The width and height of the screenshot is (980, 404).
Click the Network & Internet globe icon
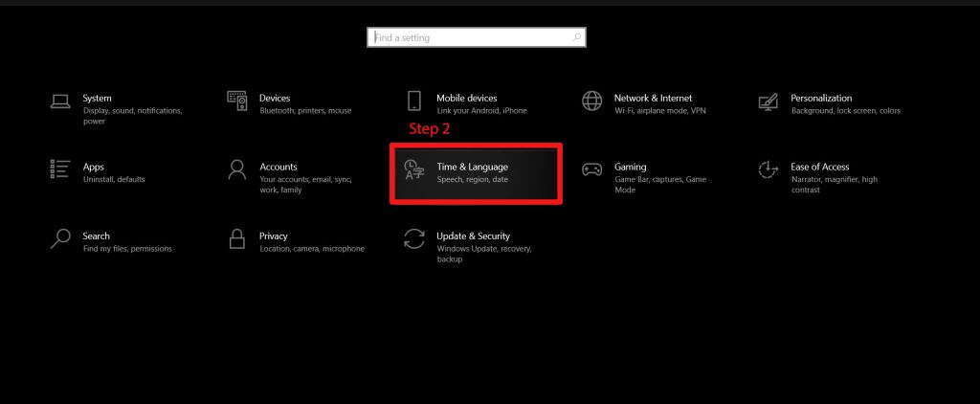[x=591, y=101]
